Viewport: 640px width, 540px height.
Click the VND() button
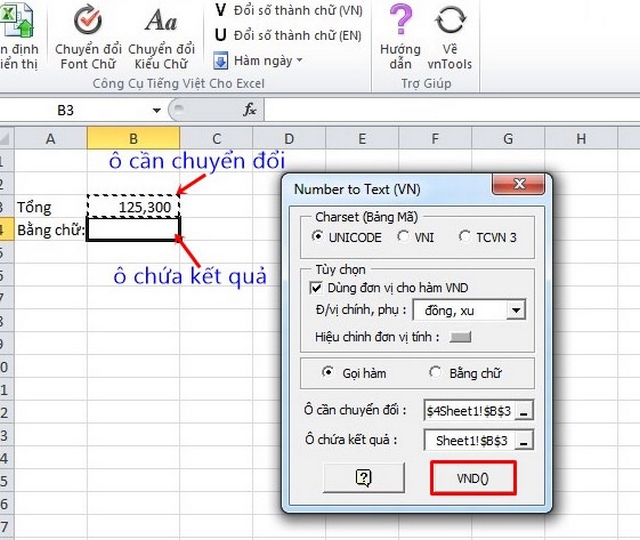point(473,478)
